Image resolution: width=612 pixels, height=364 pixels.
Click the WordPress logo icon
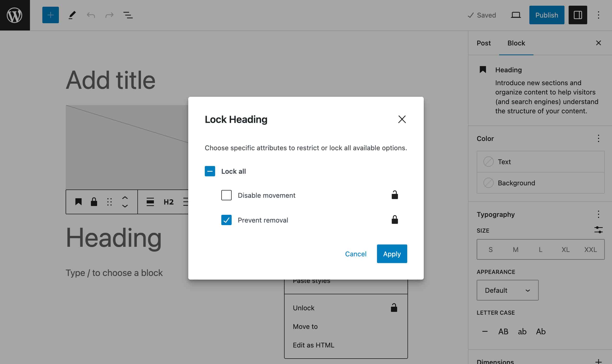[15, 15]
